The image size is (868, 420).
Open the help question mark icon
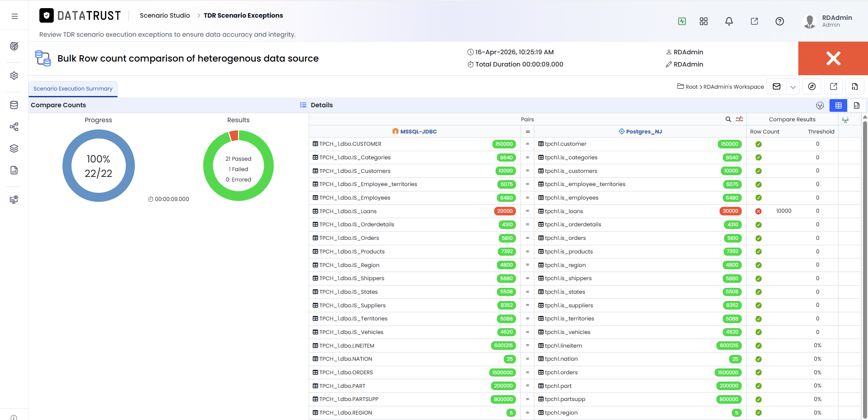click(779, 21)
